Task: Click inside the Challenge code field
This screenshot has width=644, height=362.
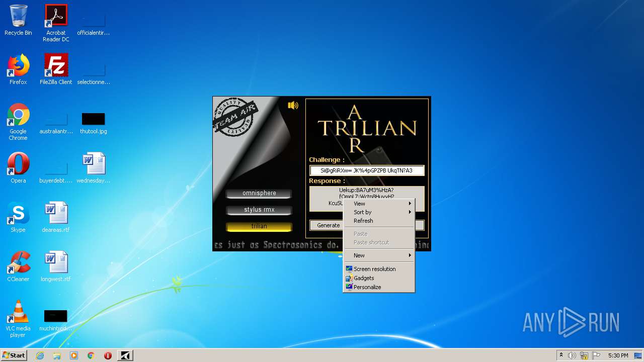Action: pos(367,170)
